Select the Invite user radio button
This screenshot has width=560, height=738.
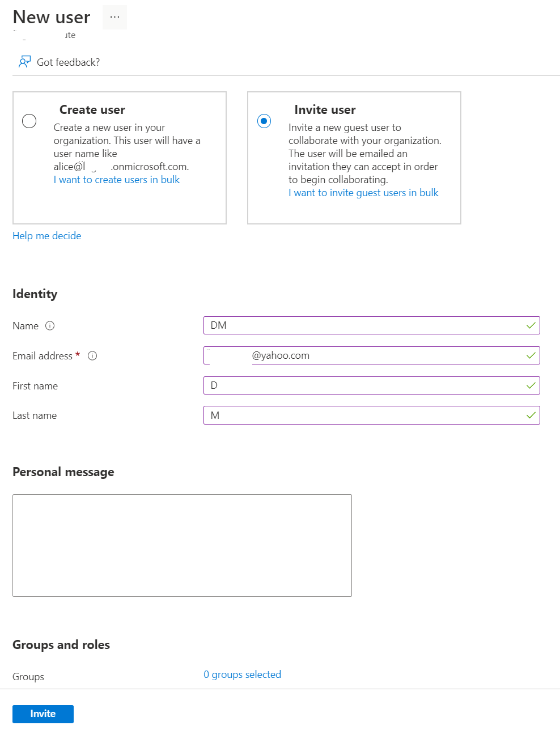264,121
